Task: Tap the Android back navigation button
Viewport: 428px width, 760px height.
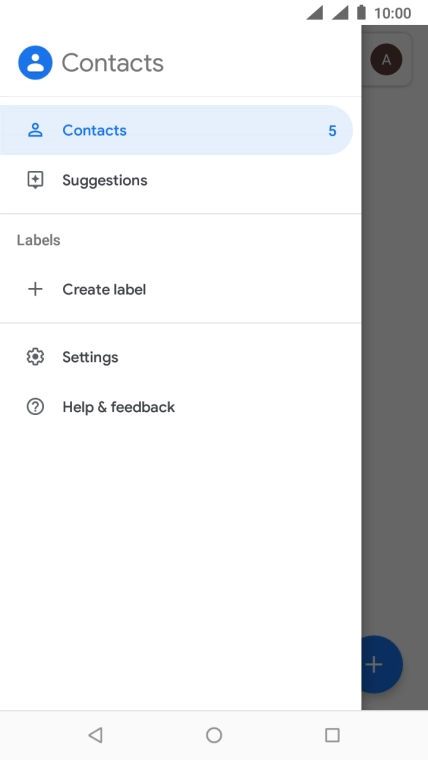Action: [95, 735]
